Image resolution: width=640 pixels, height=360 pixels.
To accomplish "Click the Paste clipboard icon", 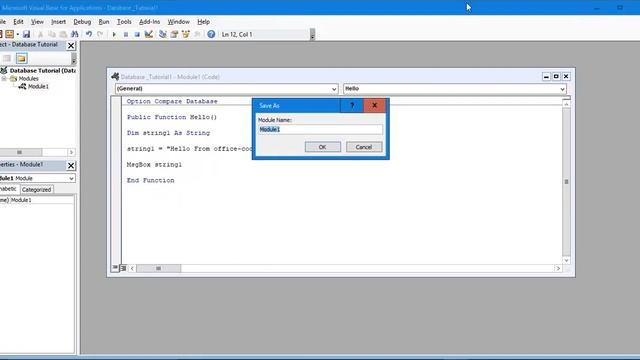I will pos(63,34).
